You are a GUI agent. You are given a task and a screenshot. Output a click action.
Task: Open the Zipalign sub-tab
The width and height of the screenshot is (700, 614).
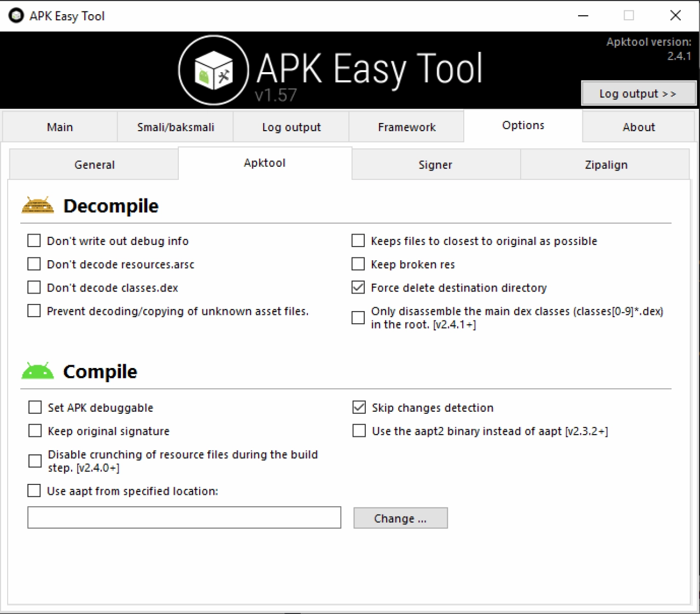click(x=606, y=165)
